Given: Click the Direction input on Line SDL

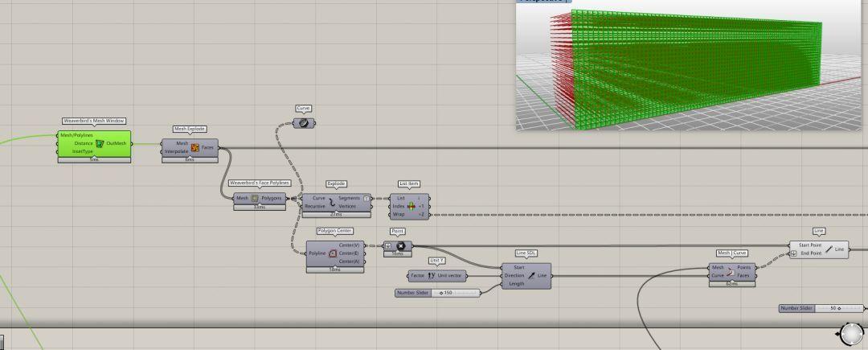Looking at the screenshot, I should coord(515,275).
